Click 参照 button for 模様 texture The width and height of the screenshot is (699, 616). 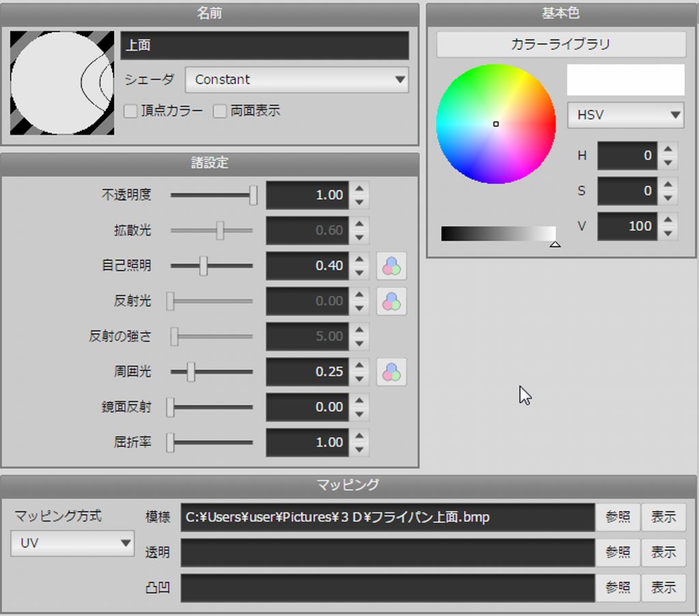(618, 517)
